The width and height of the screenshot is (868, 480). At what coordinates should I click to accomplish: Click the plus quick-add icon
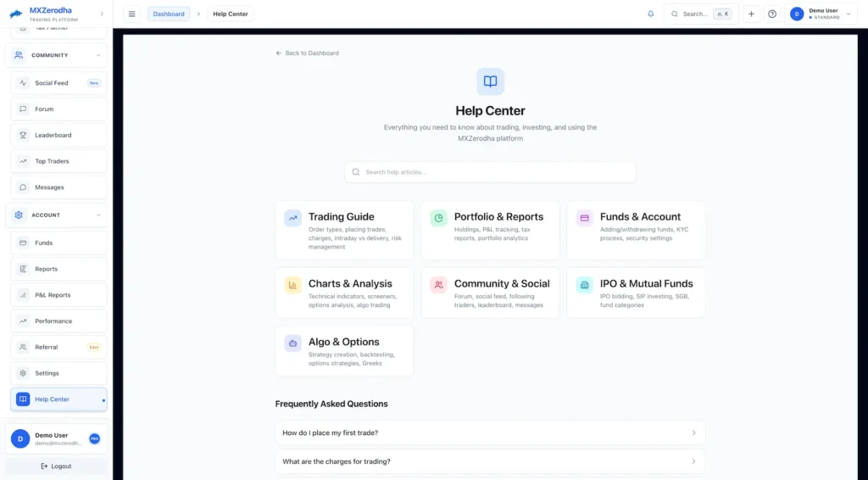[751, 14]
